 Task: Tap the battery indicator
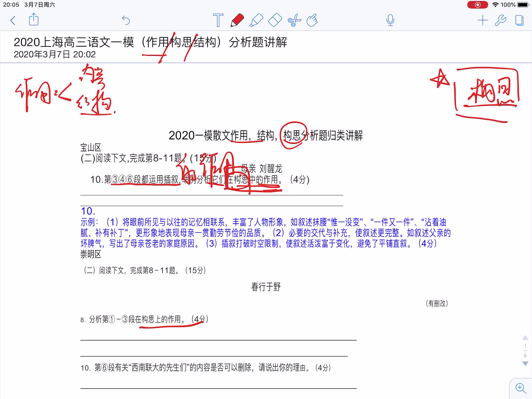pyautogui.click(x=523, y=5)
